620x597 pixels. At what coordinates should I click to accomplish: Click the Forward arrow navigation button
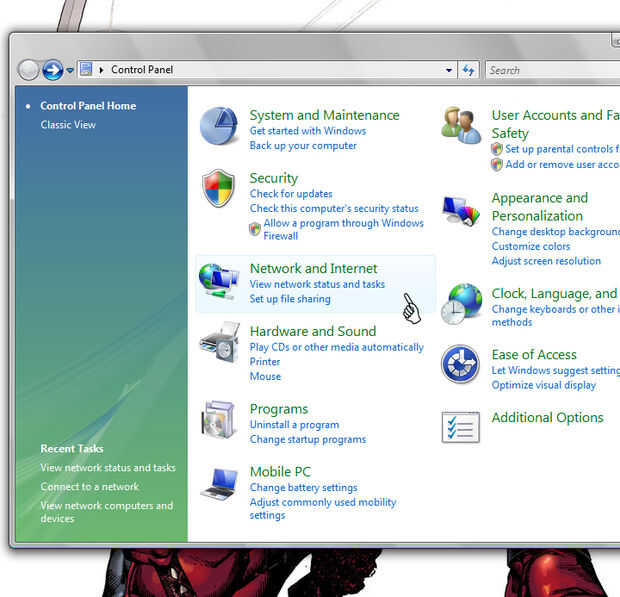pos(53,70)
